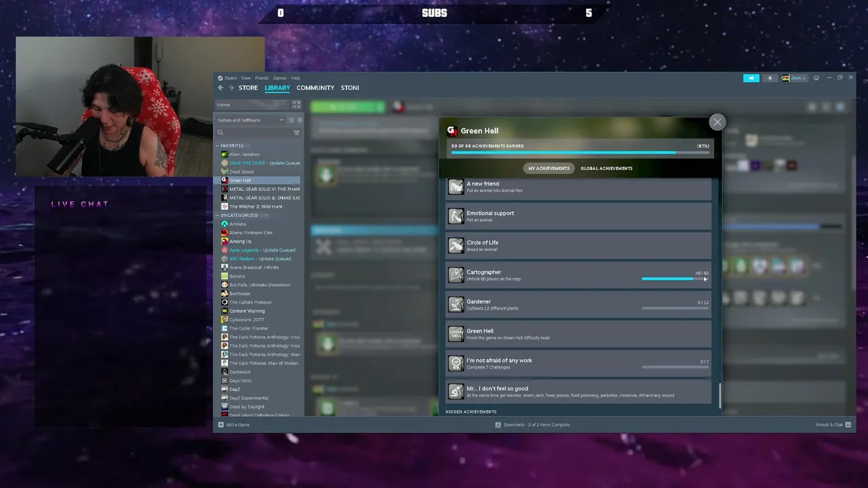
Task: Open Friends & Chat
Action: click(x=833, y=425)
